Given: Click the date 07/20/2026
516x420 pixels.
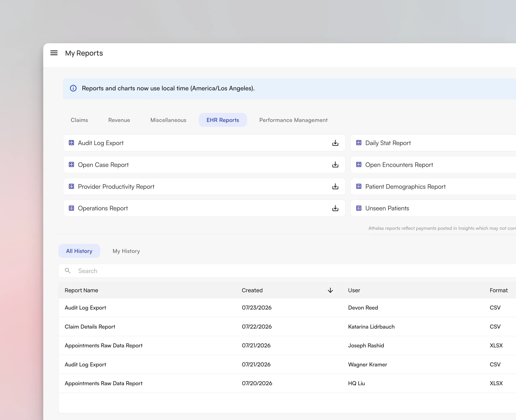Looking at the screenshot, I should tap(257, 383).
